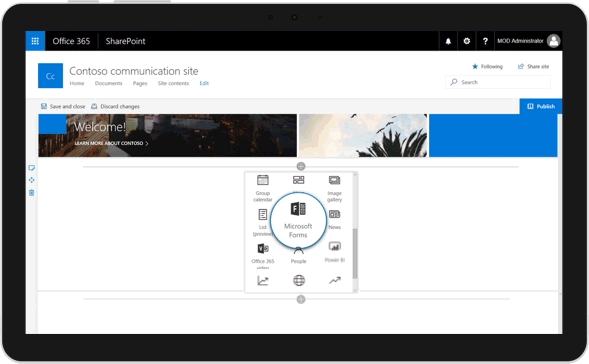The height and width of the screenshot is (364, 589).
Task: Add the Group calendar web part
Action: (263, 189)
